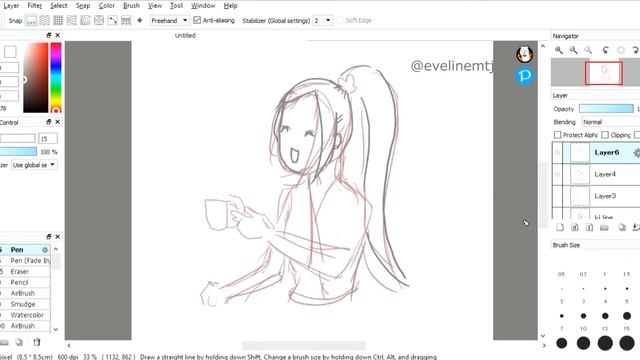This screenshot has height=360, width=640.
Task: Open the Snap menu
Action: (x=83, y=6)
